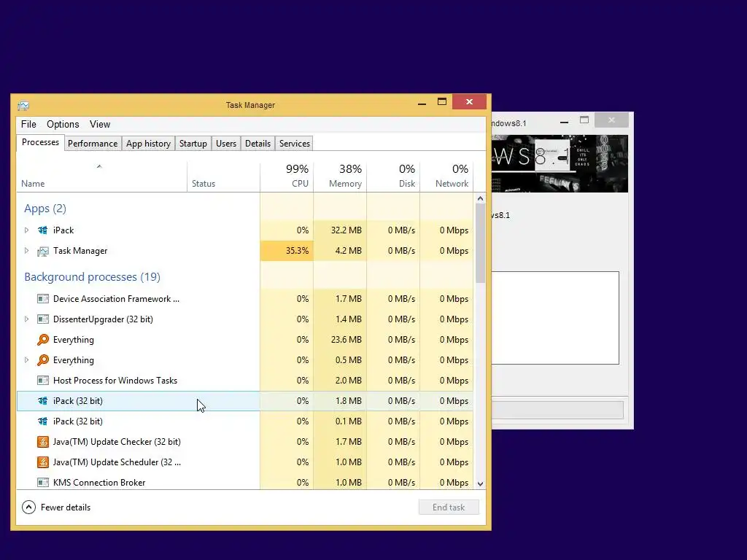
Task: Sort by the 0% Network column
Action: coord(447,177)
